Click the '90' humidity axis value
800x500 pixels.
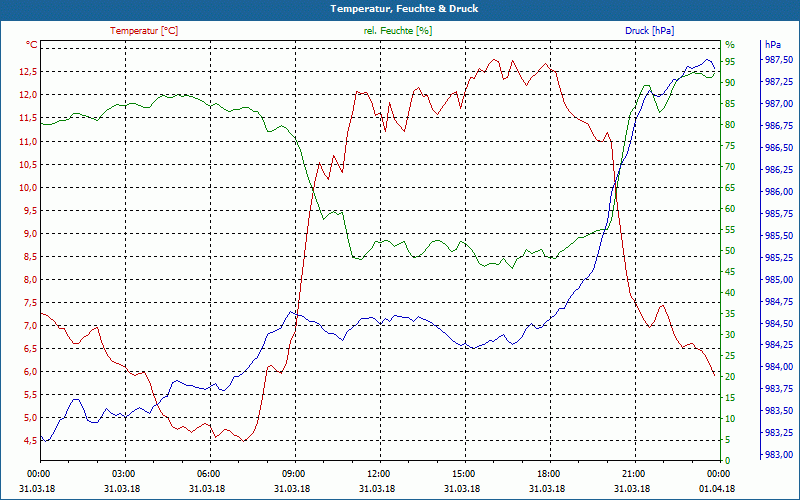[730, 83]
